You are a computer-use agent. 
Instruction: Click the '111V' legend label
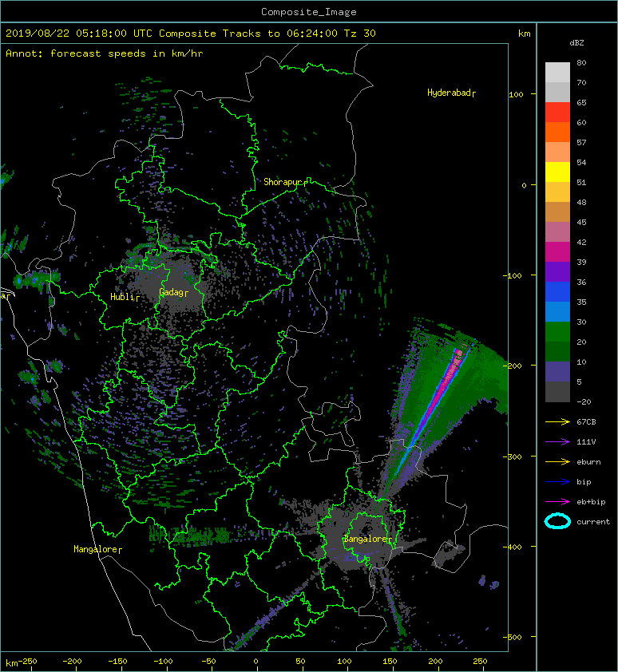pos(586,442)
